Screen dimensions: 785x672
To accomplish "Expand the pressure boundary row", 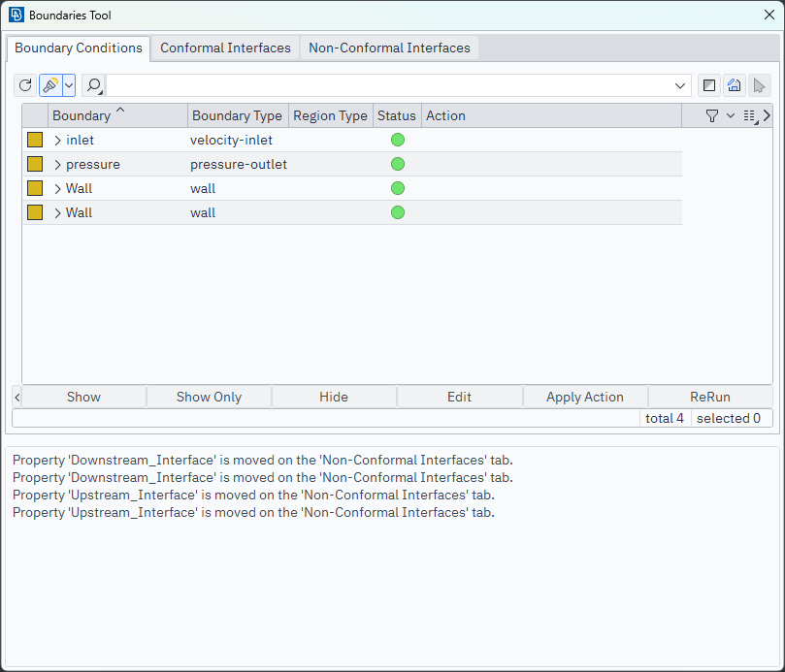I will [58, 164].
